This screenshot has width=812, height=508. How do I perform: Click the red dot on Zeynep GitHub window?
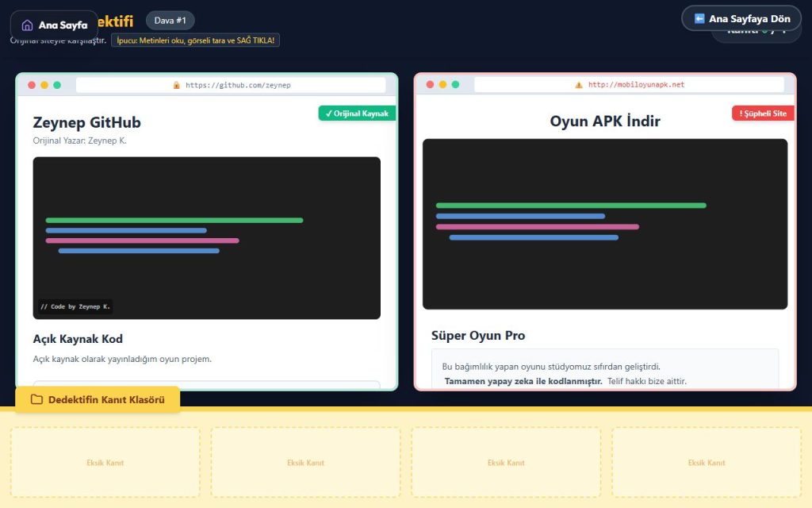coord(32,85)
